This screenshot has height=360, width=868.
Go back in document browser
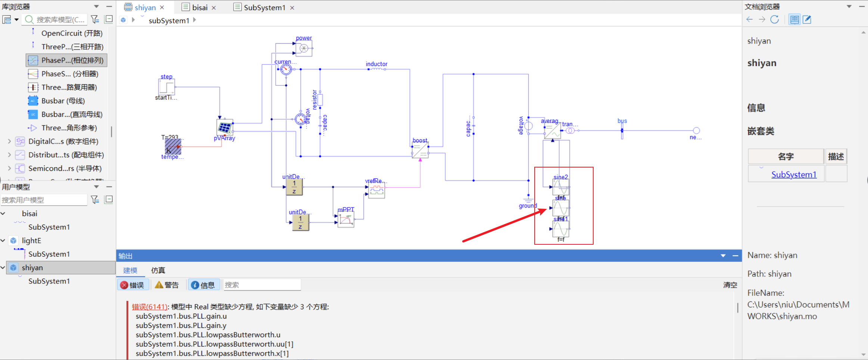[x=749, y=19]
